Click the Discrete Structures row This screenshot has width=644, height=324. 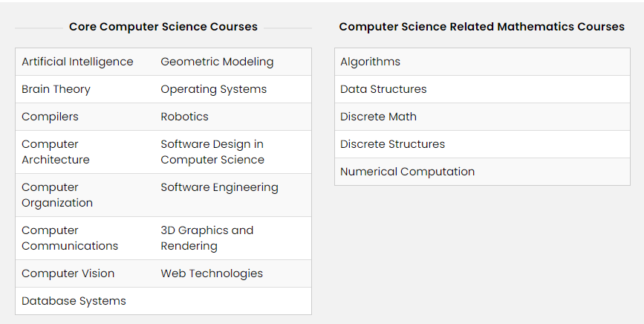coord(482,144)
